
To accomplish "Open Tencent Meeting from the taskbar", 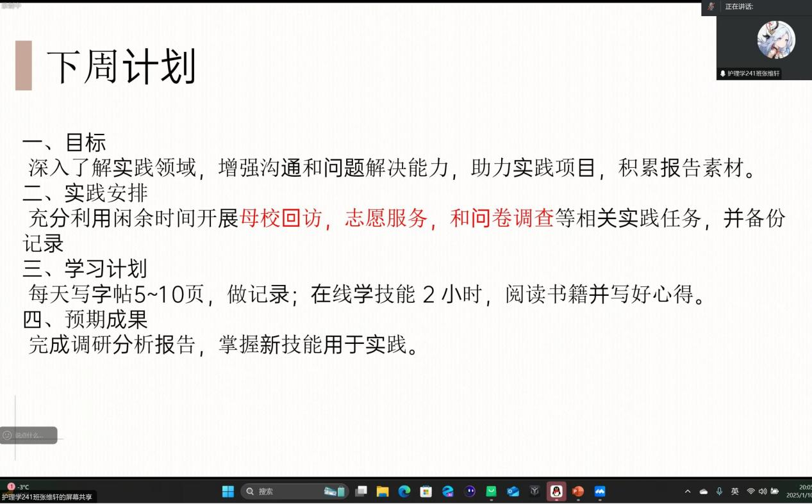I will (x=600, y=491).
